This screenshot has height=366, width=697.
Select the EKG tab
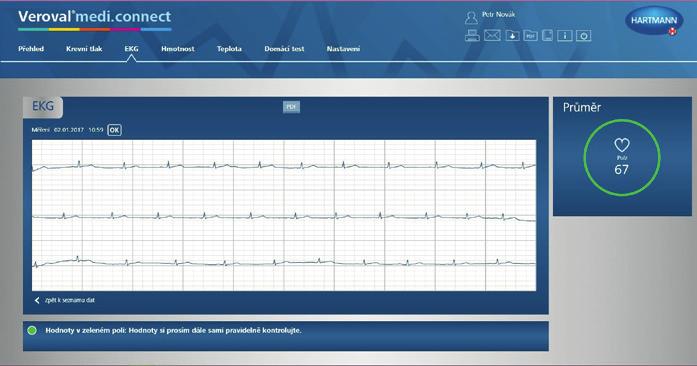131,49
